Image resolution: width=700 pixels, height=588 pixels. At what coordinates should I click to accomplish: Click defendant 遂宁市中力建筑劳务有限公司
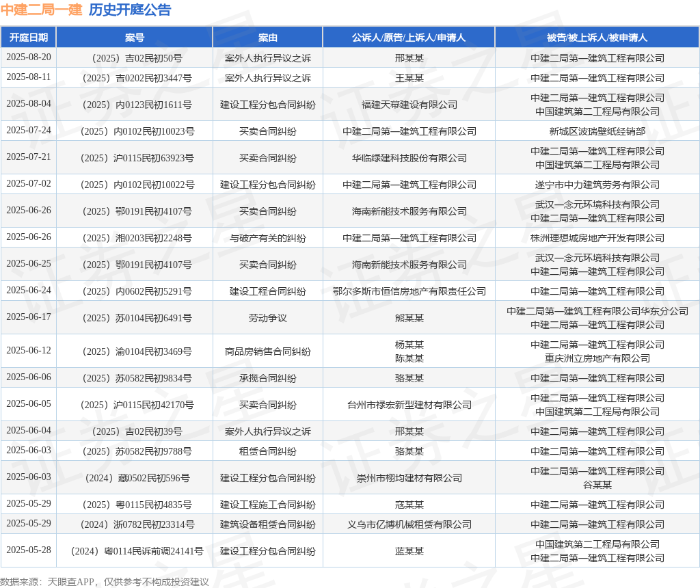(597, 185)
